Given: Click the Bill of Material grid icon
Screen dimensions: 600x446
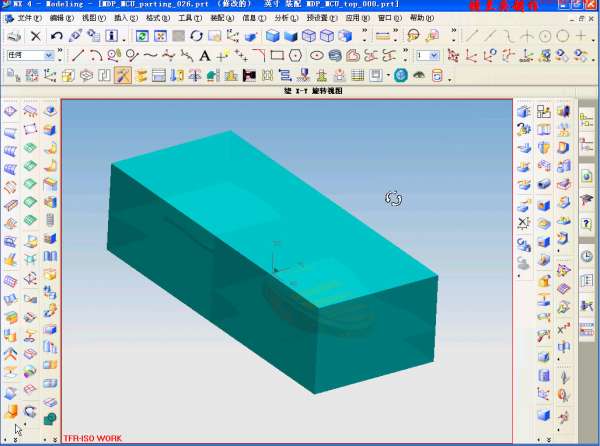Looking at the screenshot, I should (358, 75).
